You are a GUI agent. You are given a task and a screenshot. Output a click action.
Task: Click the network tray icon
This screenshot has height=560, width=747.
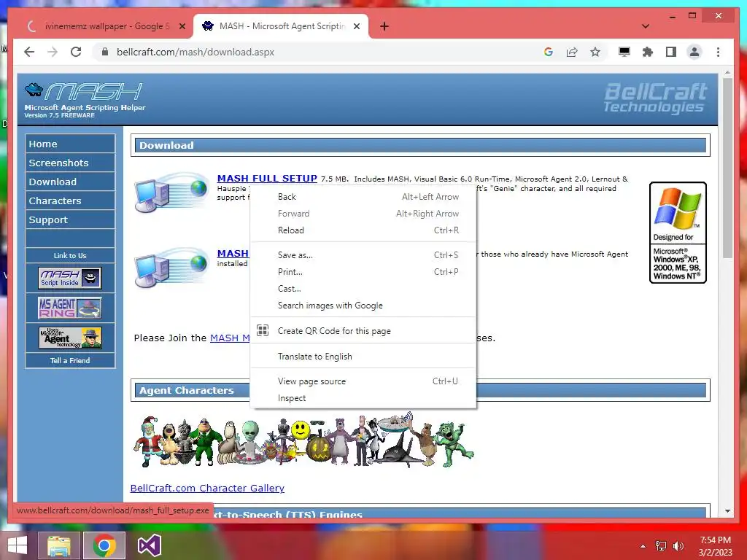(661, 546)
